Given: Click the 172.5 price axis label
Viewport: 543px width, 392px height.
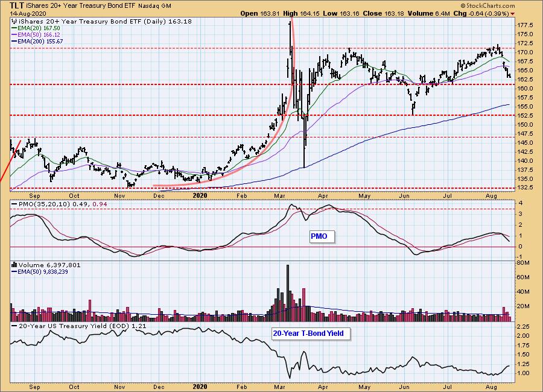Looking at the screenshot, I should (x=525, y=43).
